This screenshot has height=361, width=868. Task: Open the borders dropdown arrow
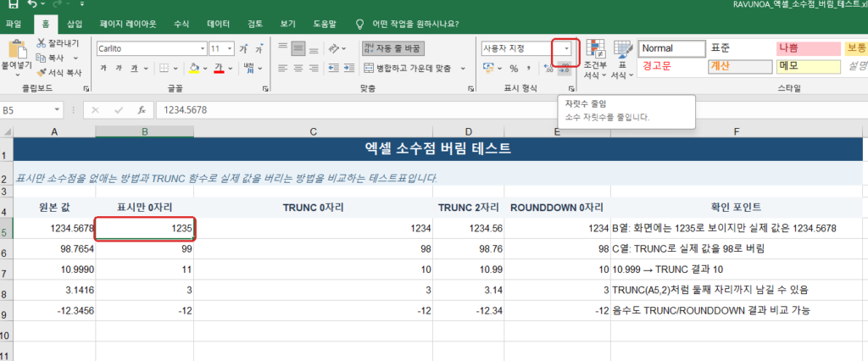coord(175,69)
